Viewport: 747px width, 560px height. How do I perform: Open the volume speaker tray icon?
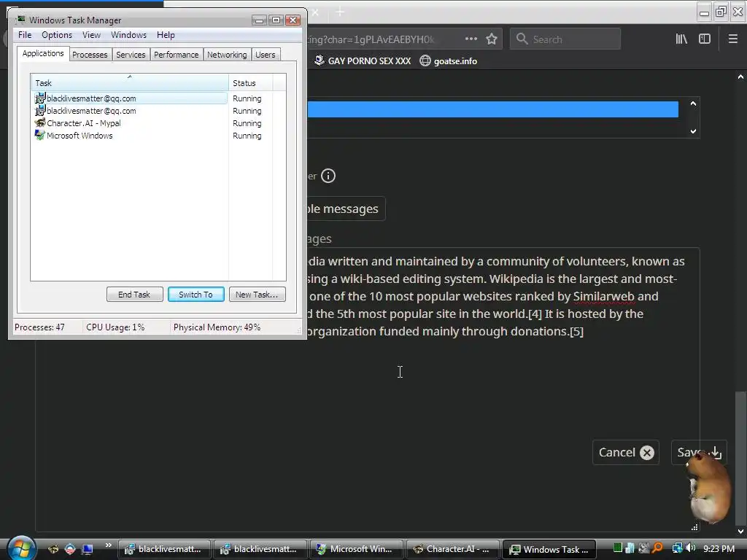(x=690, y=548)
